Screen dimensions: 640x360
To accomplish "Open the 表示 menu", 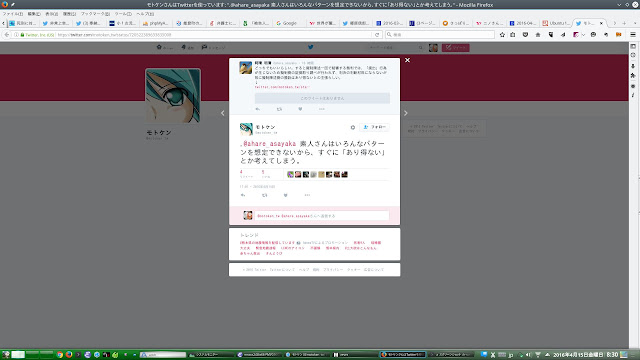I will click(51, 14).
